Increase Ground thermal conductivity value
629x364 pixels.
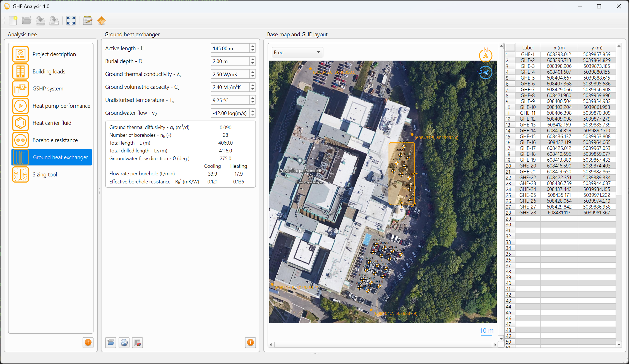pos(253,72)
